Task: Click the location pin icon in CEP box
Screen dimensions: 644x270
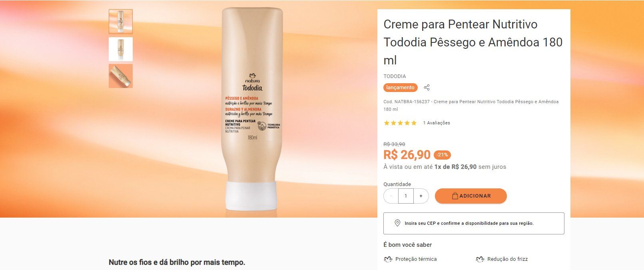Action: click(x=397, y=223)
